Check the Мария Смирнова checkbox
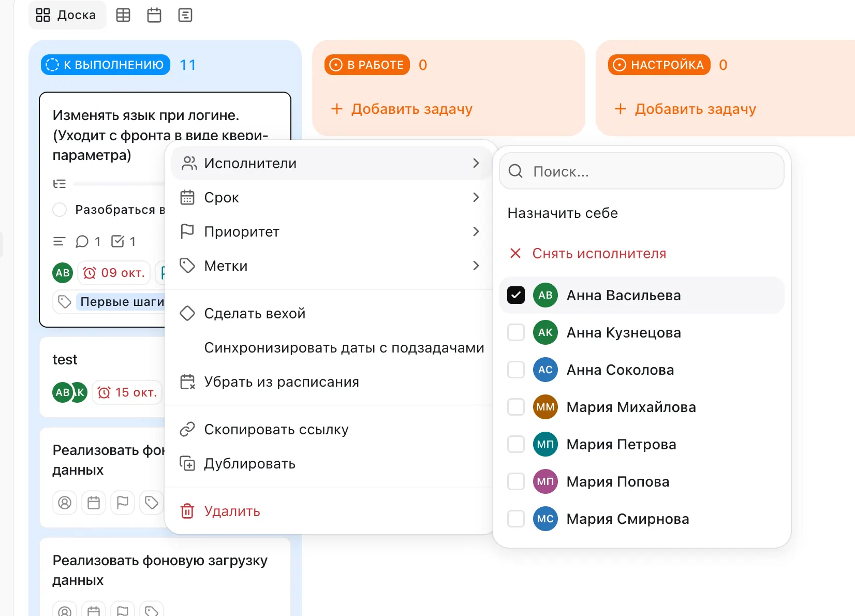This screenshot has width=855, height=616. tap(516, 519)
